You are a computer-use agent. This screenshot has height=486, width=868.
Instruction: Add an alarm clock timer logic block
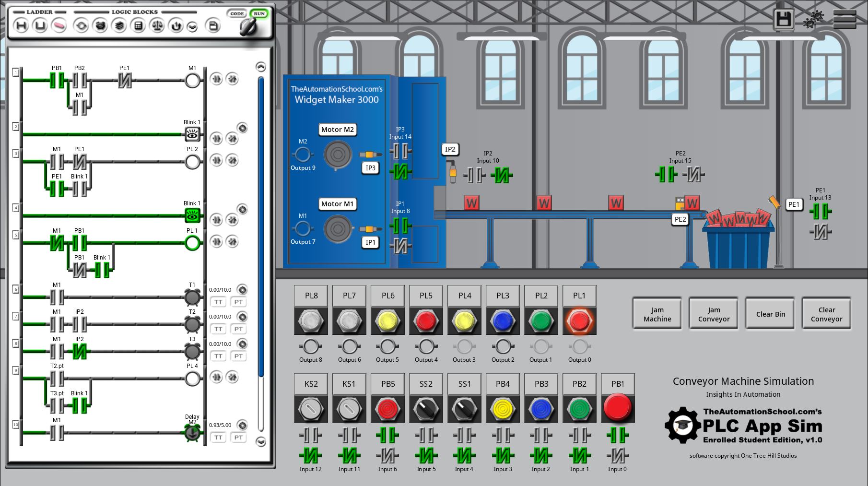click(x=100, y=25)
